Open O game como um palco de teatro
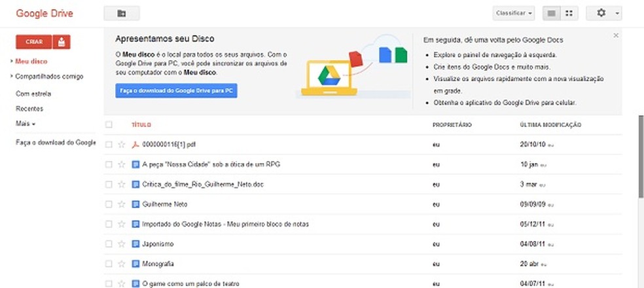The image size is (644, 288). 190,284
